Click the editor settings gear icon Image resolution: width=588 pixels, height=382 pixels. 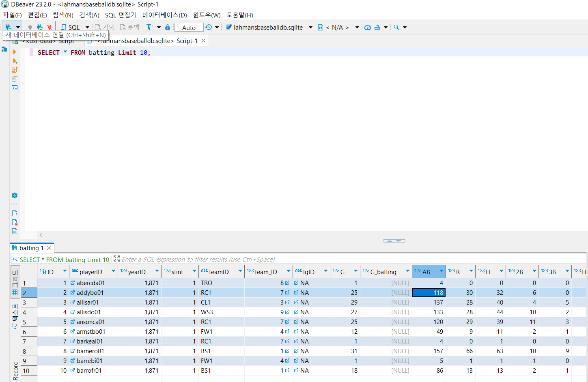pyautogui.click(x=15, y=195)
